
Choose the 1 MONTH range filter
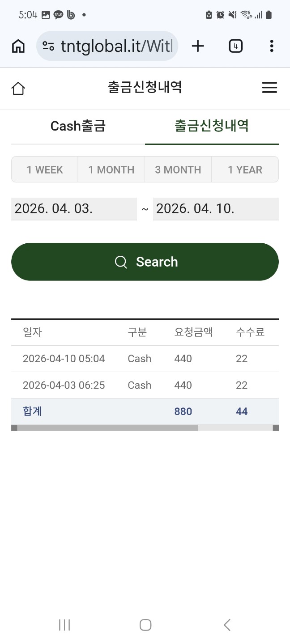[111, 169]
